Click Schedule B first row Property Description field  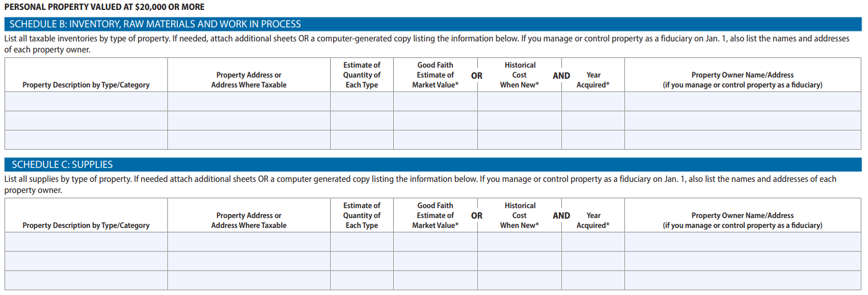click(86, 101)
